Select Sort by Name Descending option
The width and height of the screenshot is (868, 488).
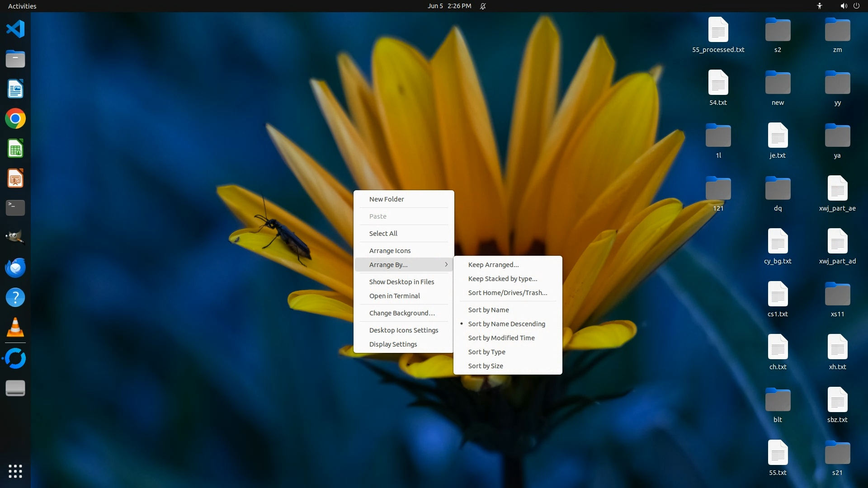[506, 324]
